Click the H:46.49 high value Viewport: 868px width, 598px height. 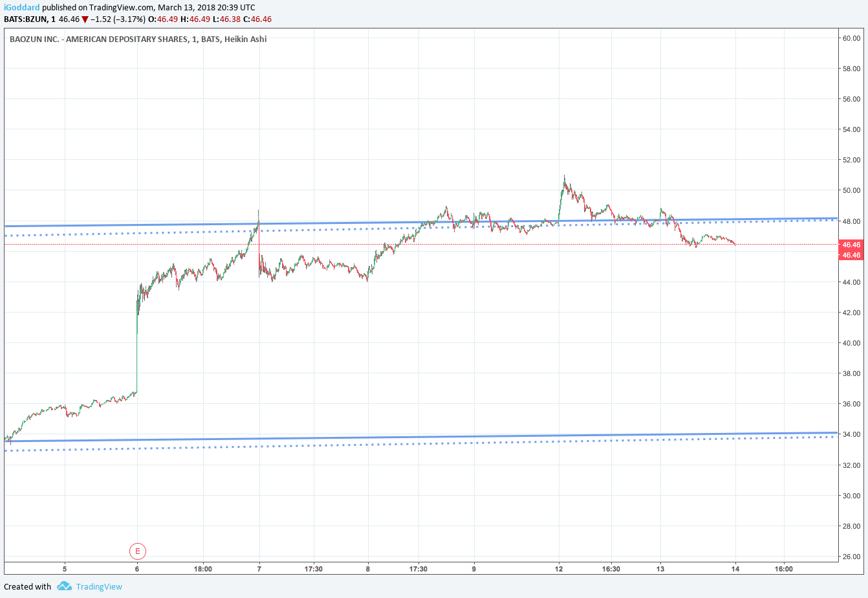pyautogui.click(x=195, y=19)
